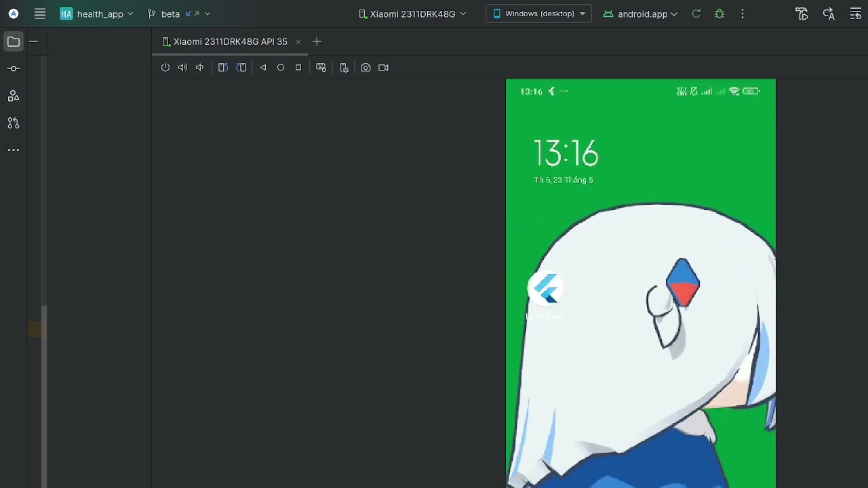Start device screen recording
868x488 pixels.
[x=383, y=67]
